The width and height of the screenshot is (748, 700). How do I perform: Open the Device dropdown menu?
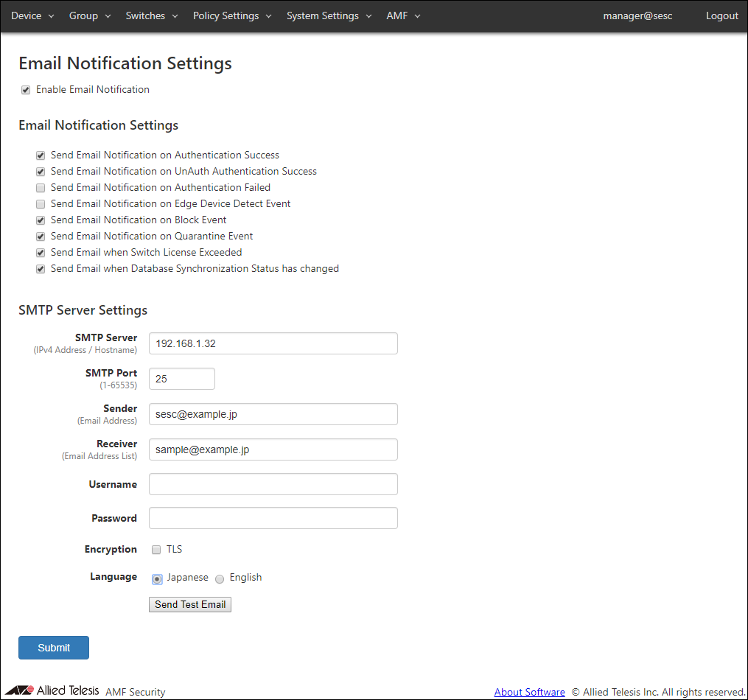click(32, 15)
